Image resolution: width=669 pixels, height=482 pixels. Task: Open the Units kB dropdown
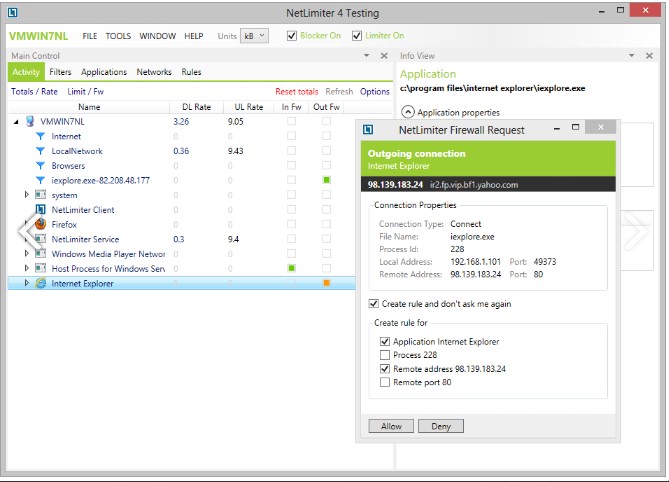click(255, 36)
